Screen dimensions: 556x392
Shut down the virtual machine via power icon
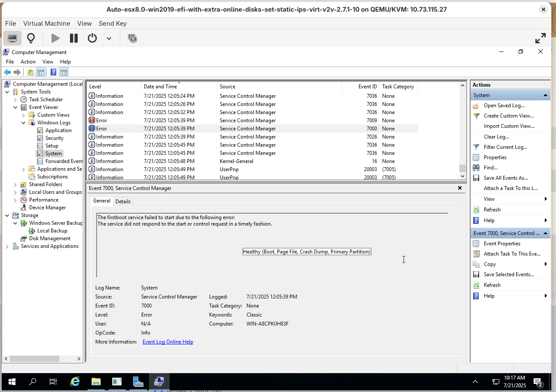click(92, 38)
